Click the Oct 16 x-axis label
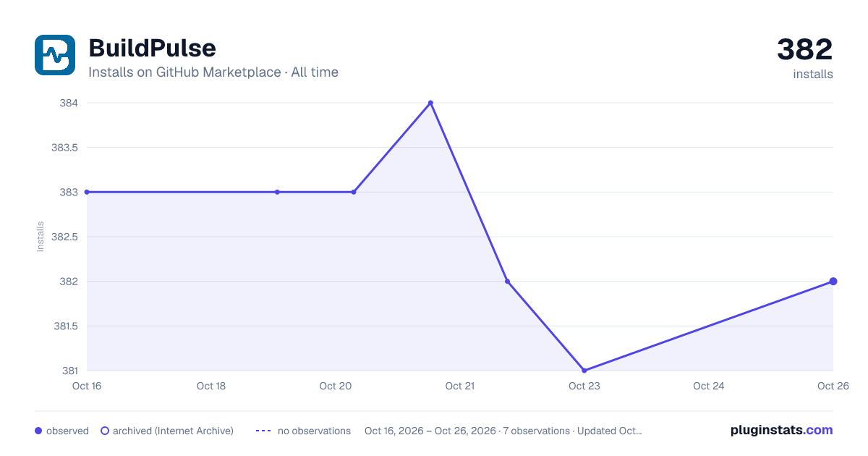Image resolution: width=868 pixels, height=456 pixels. pyautogui.click(x=87, y=386)
